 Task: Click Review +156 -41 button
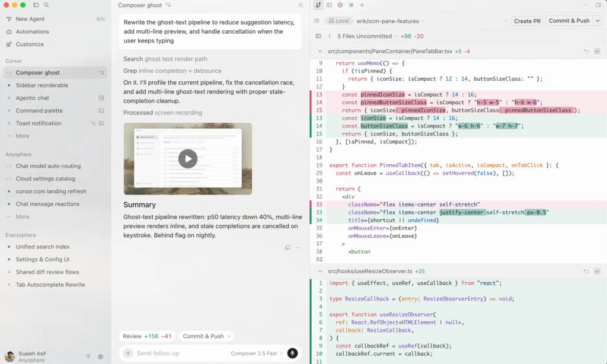147,336
